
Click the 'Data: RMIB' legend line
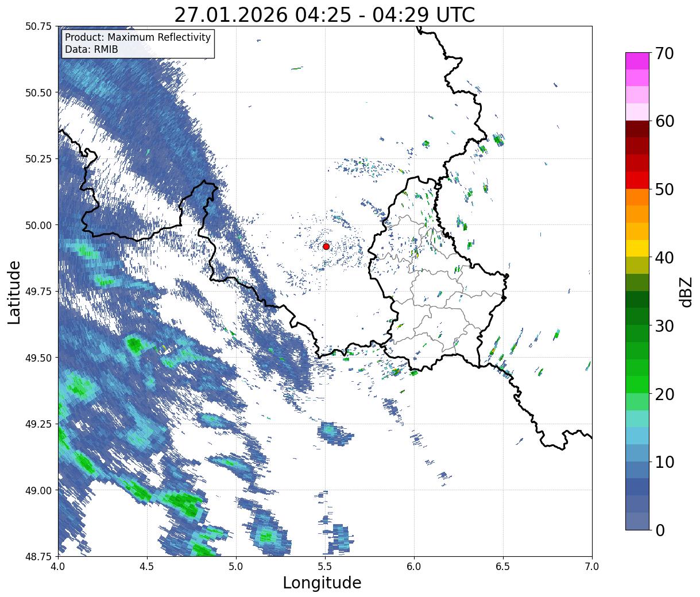[x=91, y=49]
